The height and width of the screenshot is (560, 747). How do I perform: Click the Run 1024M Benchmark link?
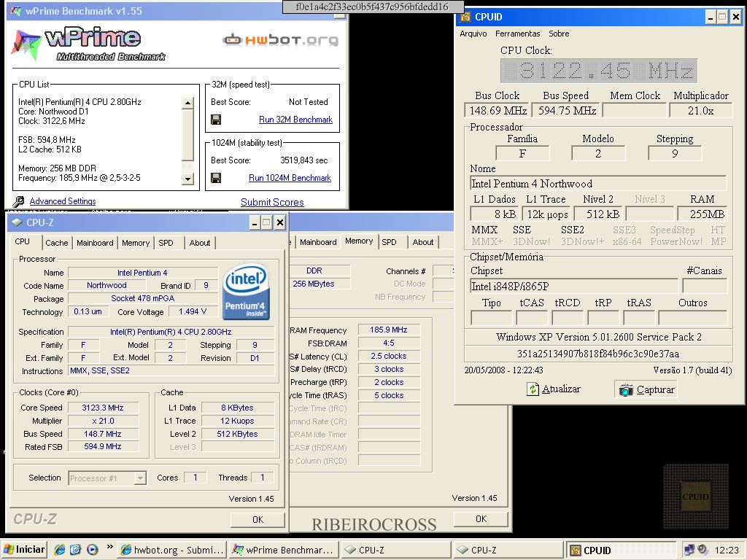(290, 178)
